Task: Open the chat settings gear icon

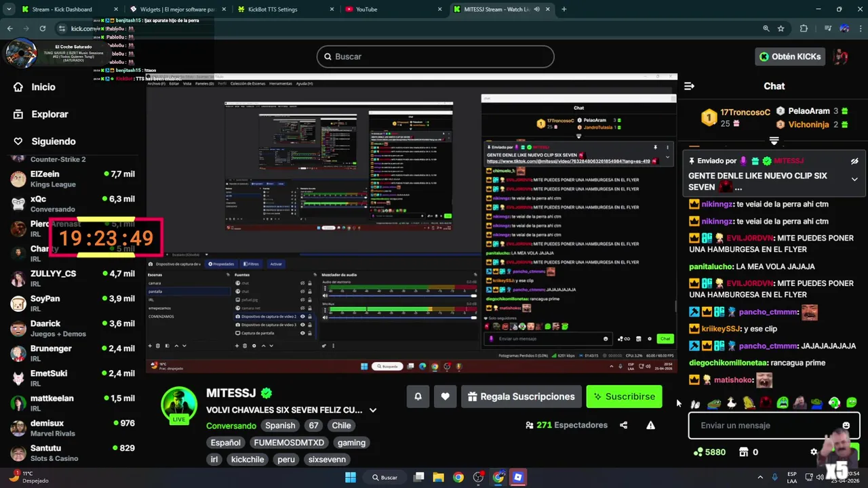Action: [814, 452]
